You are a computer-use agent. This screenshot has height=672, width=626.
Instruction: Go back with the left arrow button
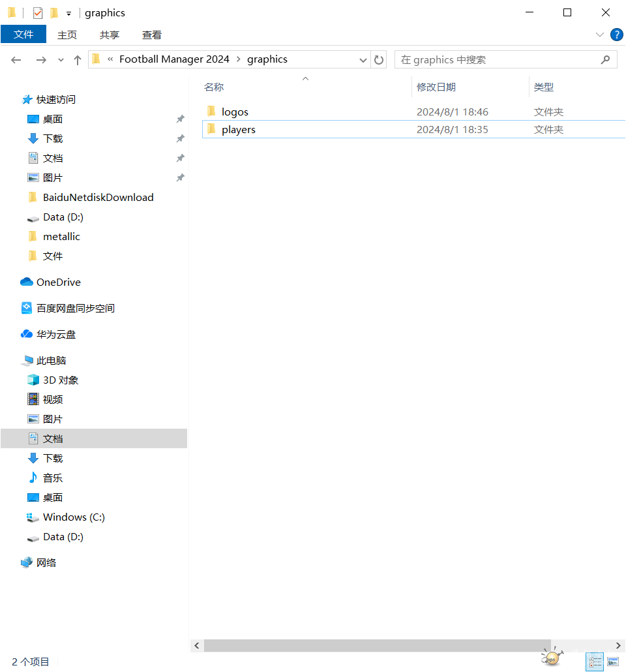[x=16, y=60]
